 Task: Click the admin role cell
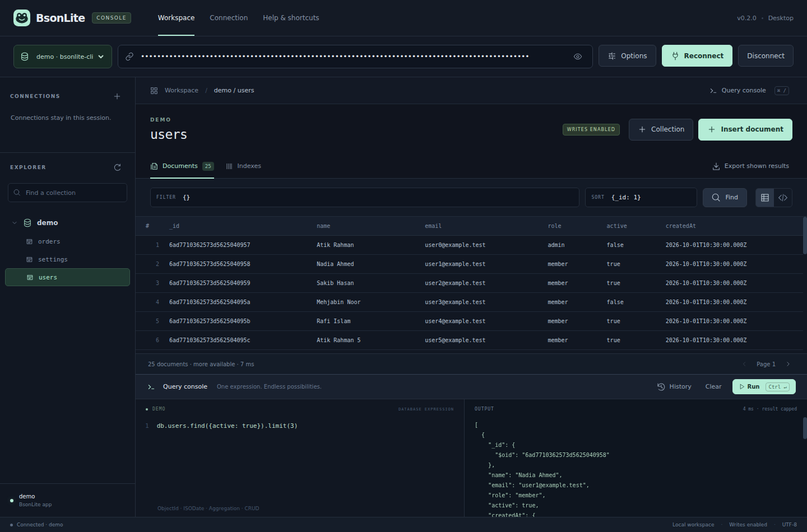[556, 245]
